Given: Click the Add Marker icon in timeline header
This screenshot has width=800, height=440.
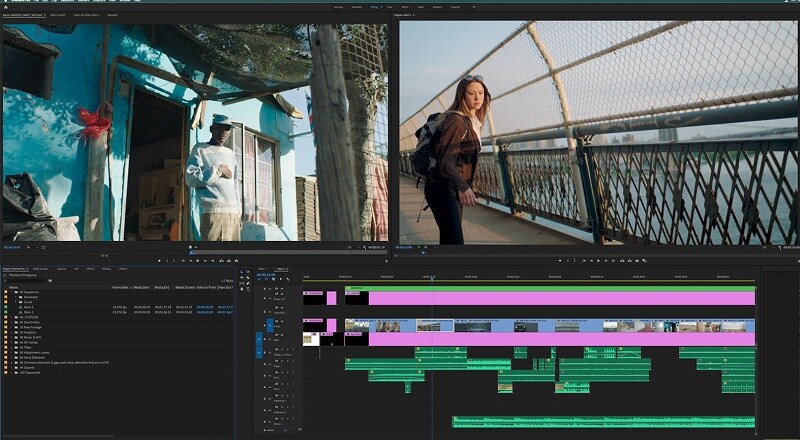Looking at the screenshot, I should (281, 279).
